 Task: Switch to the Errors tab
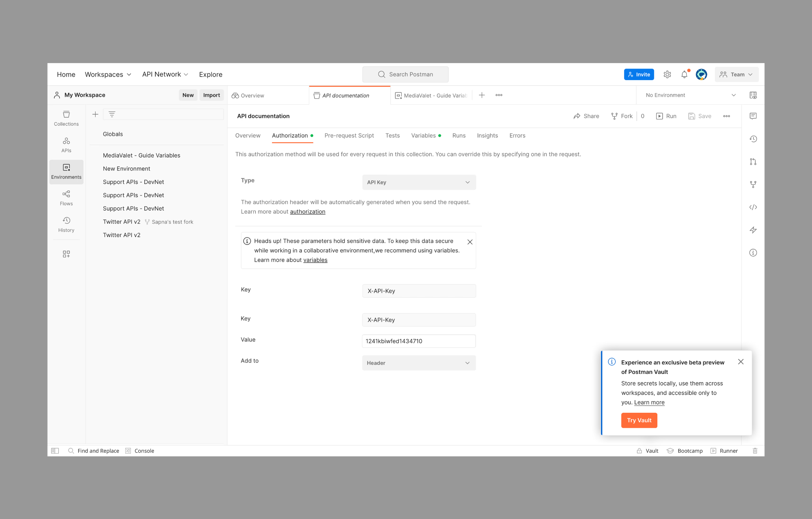(517, 136)
